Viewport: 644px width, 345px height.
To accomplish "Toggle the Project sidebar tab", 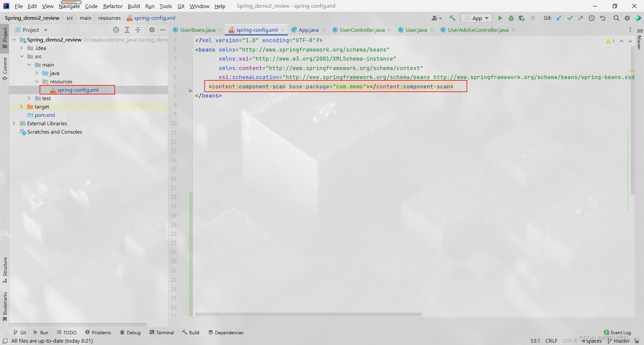I will [x=5, y=38].
